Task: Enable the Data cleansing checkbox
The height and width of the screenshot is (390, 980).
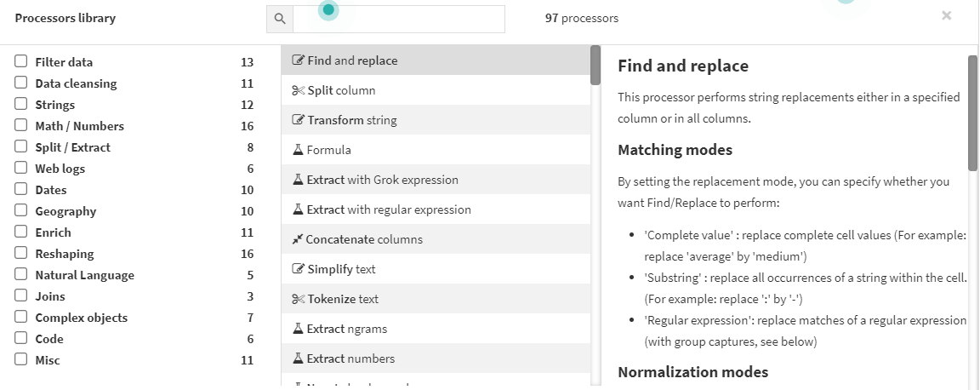Action: [x=21, y=83]
